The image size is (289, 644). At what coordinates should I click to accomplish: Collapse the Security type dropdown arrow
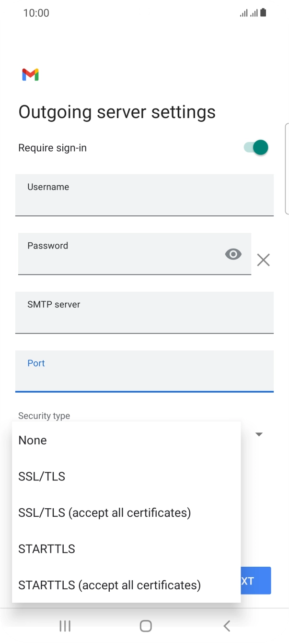pos(259,434)
